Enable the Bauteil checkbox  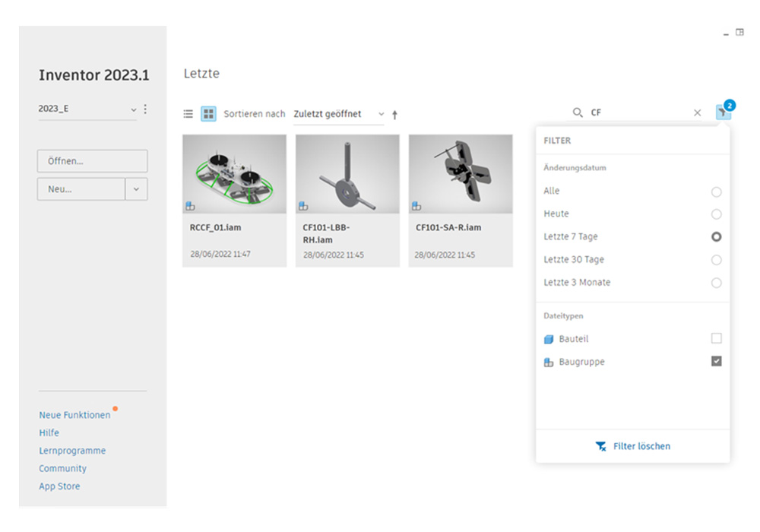tap(715, 338)
